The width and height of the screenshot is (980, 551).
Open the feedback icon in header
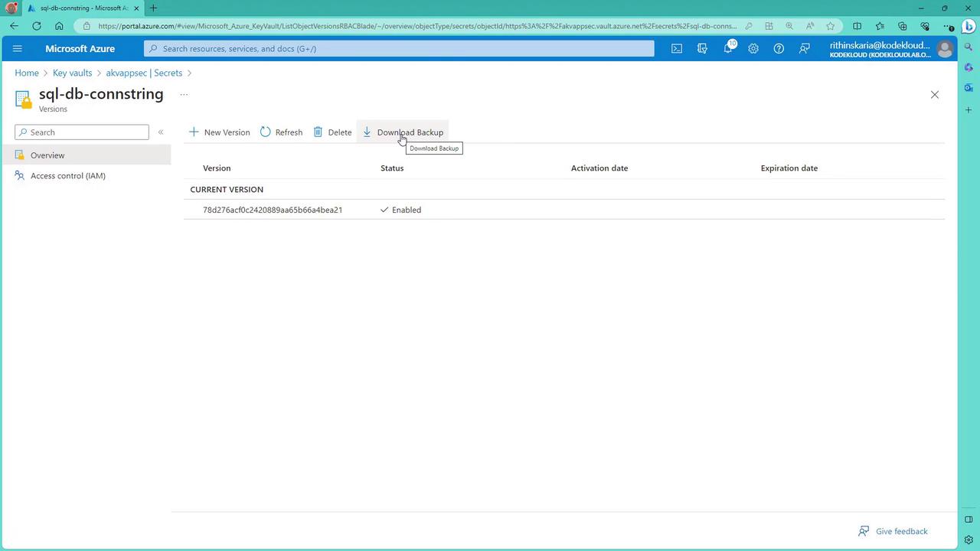pyautogui.click(x=804, y=48)
